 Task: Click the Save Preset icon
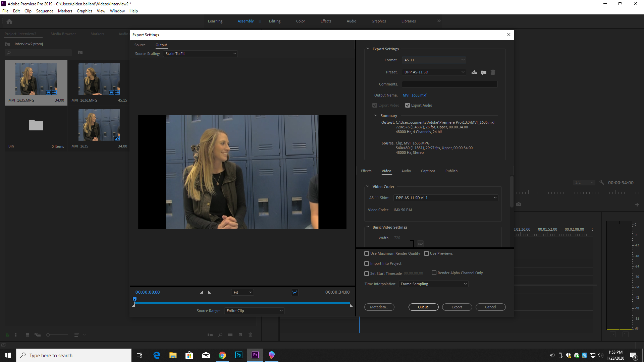(474, 72)
